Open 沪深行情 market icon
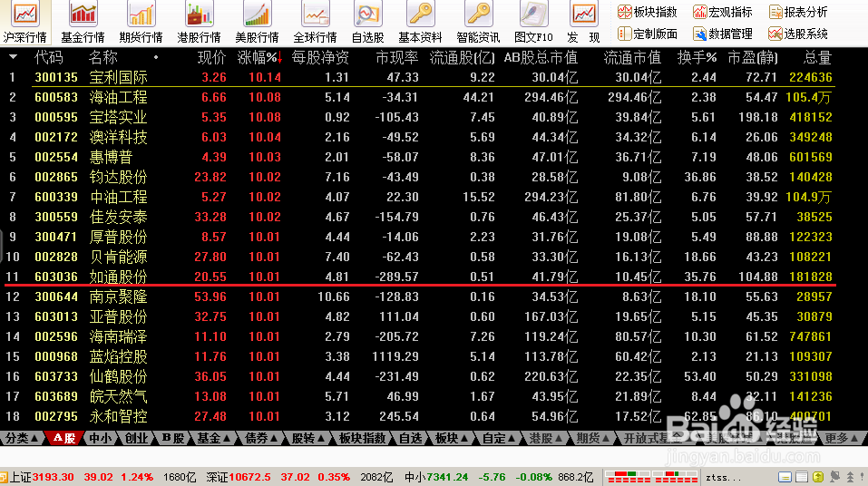The height and width of the screenshot is (486, 868). coord(24,23)
